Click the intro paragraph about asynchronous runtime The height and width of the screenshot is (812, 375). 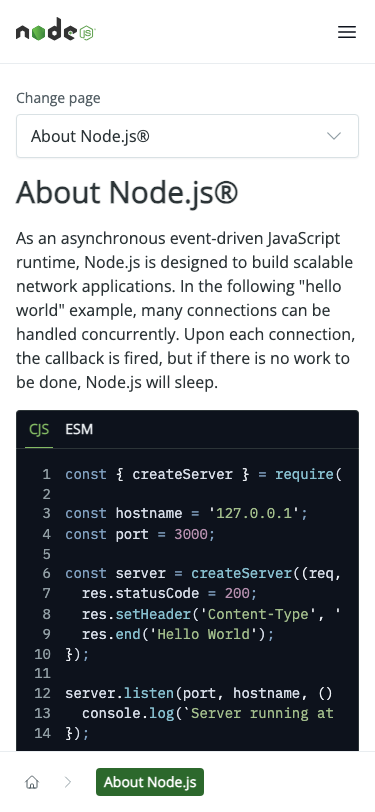tap(186, 311)
